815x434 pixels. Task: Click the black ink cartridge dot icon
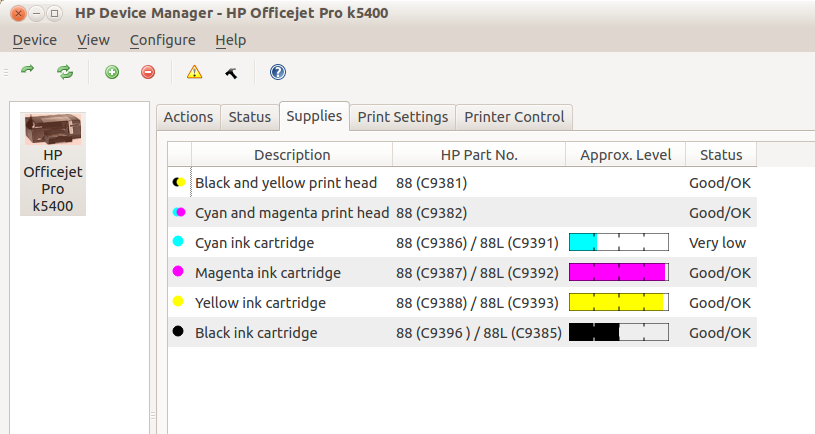point(178,331)
